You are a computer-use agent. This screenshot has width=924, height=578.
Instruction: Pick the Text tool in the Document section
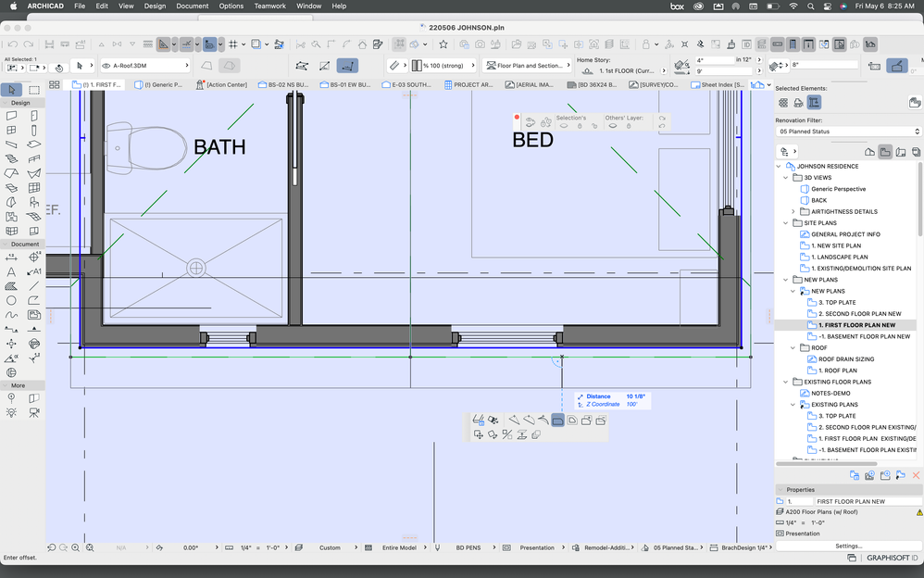[x=11, y=272]
